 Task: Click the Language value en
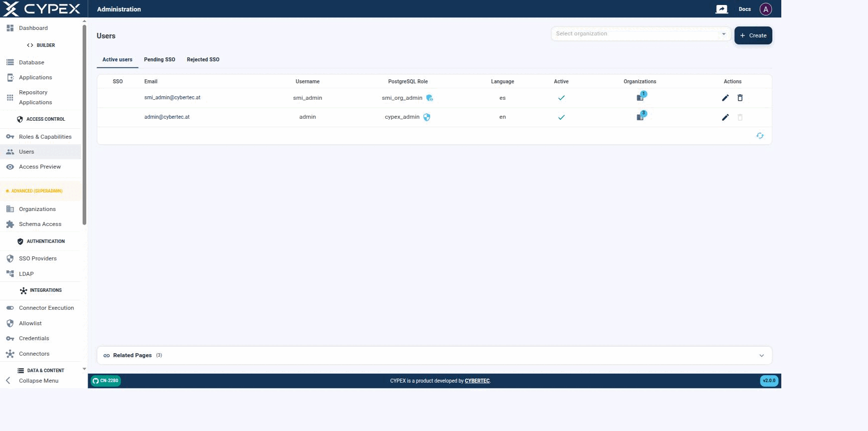[x=502, y=117]
